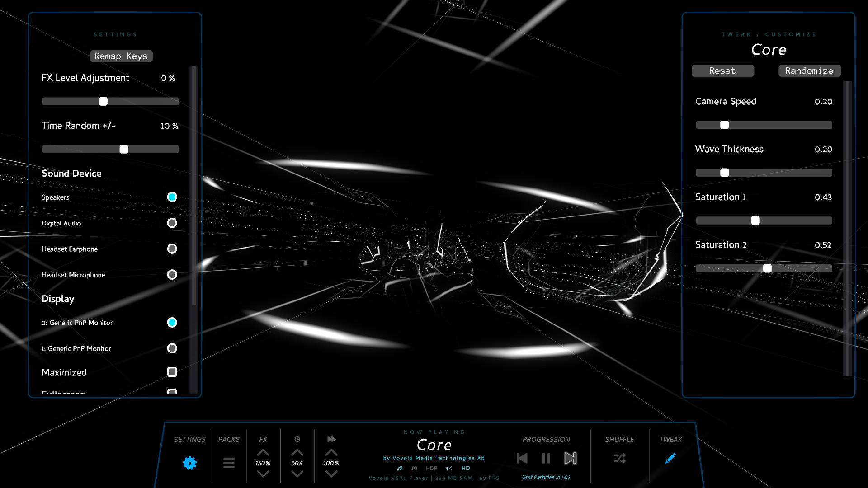Enable the Maximized checkbox
Image resolution: width=868 pixels, height=488 pixels.
172,372
